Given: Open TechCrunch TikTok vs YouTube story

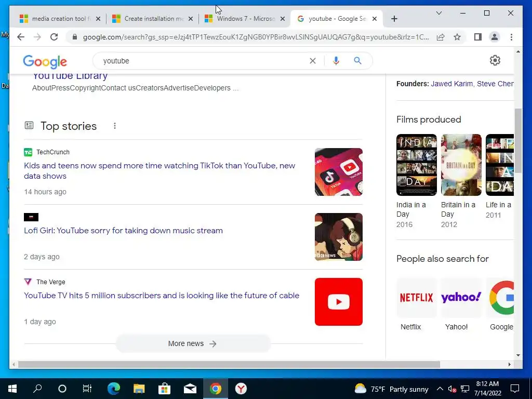Looking at the screenshot, I should point(159,170).
